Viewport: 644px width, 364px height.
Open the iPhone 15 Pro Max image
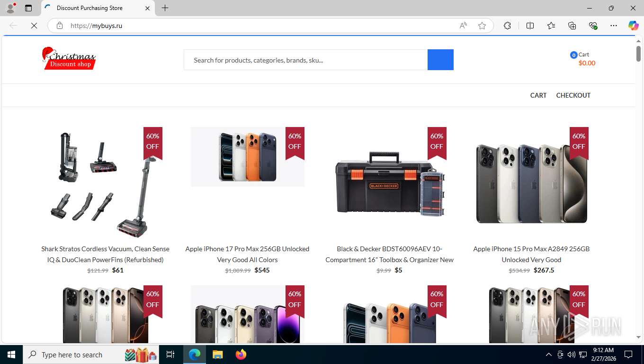tap(531, 183)
